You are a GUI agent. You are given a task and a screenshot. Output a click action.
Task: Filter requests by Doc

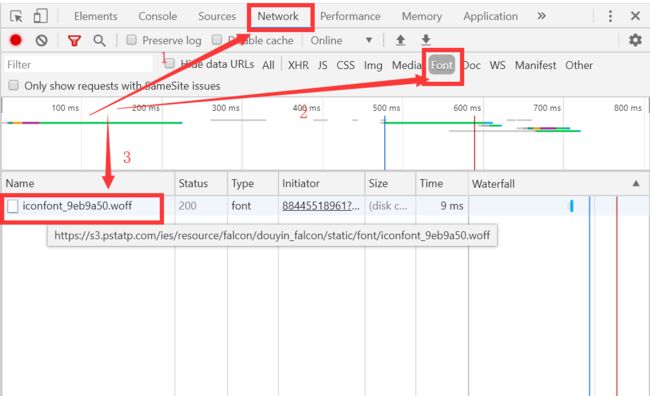pos(472,65)
